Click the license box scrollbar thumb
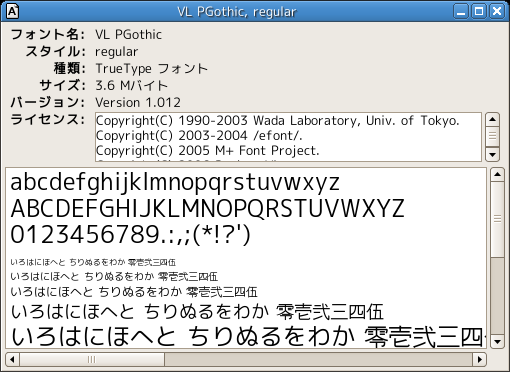Viewport: 510px width, 372px height. [x=492, y=136]
